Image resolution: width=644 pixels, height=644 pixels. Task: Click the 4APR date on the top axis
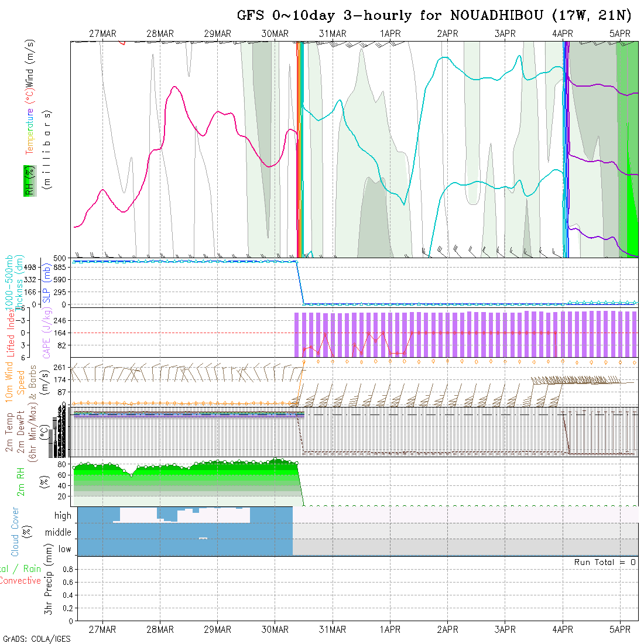(x=563, y=34)
